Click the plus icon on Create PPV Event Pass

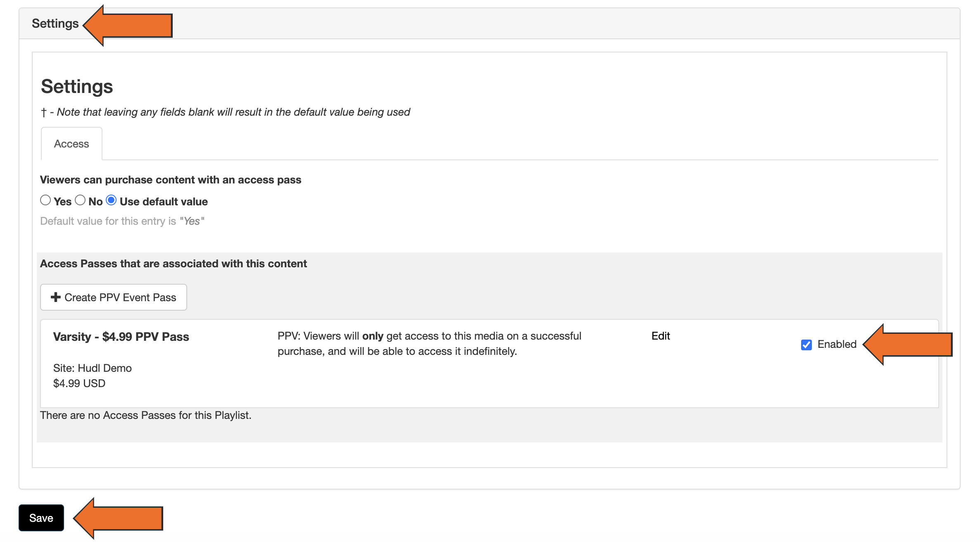point(55,297)
